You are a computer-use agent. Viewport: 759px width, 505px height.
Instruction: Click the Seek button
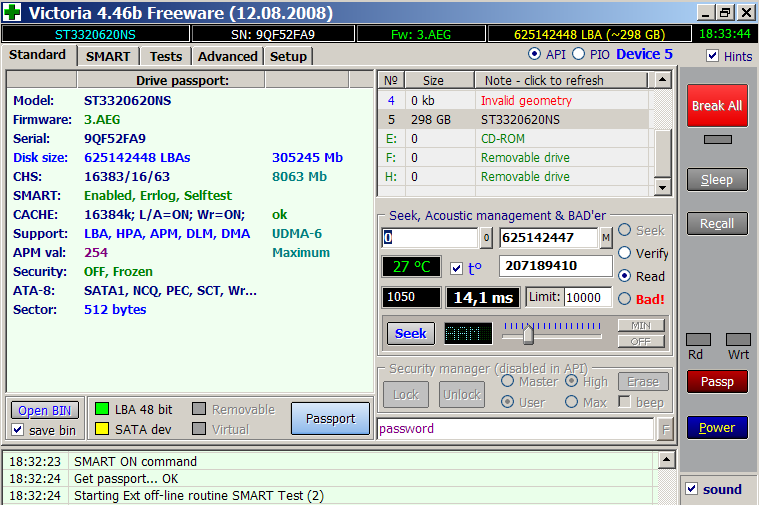coord(410,333)
